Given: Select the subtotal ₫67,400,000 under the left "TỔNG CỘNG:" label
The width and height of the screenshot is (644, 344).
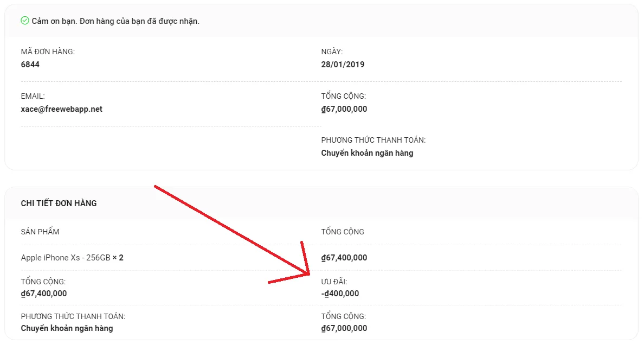Looking at the screenshot, I should click(x=44, y=294).
